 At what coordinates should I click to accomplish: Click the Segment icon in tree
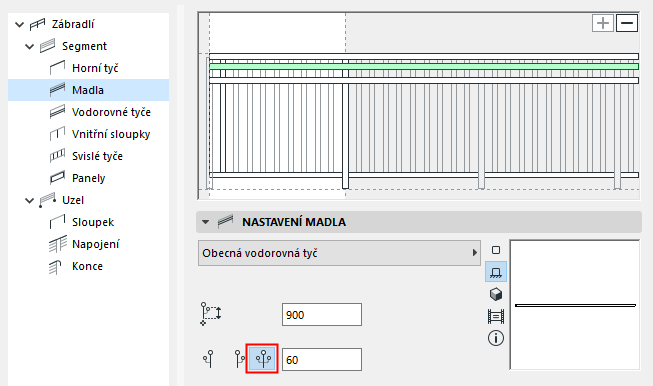coord(47,46)
